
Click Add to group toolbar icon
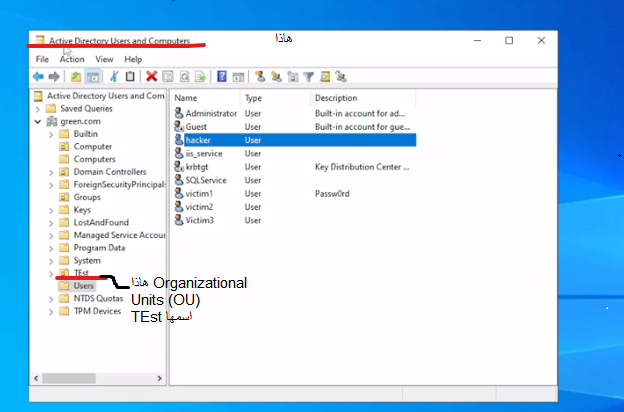pyautogui.click(x=341, y=76)
